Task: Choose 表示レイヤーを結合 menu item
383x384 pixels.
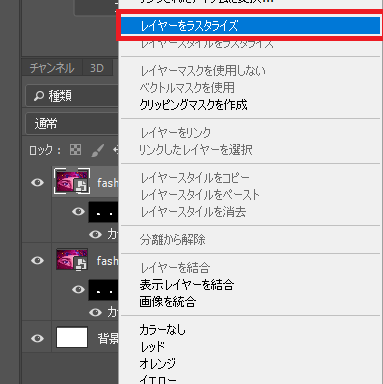Action: tap(187, 285)
